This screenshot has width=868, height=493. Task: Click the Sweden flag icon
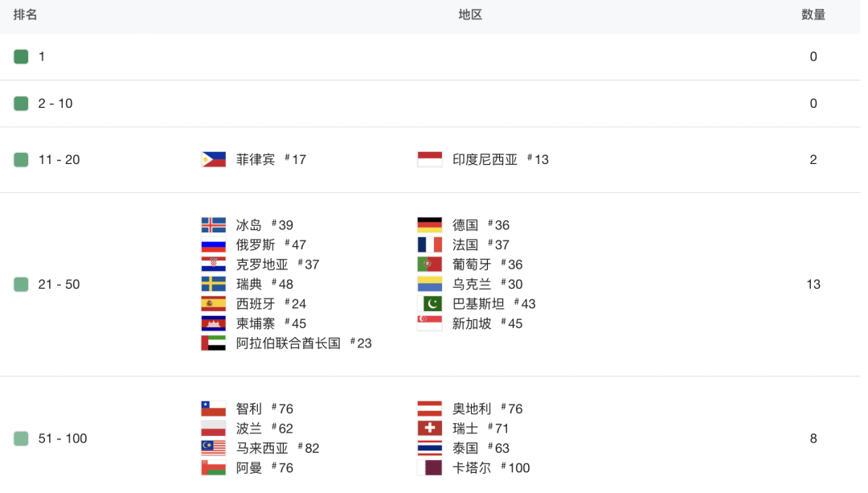213,284
